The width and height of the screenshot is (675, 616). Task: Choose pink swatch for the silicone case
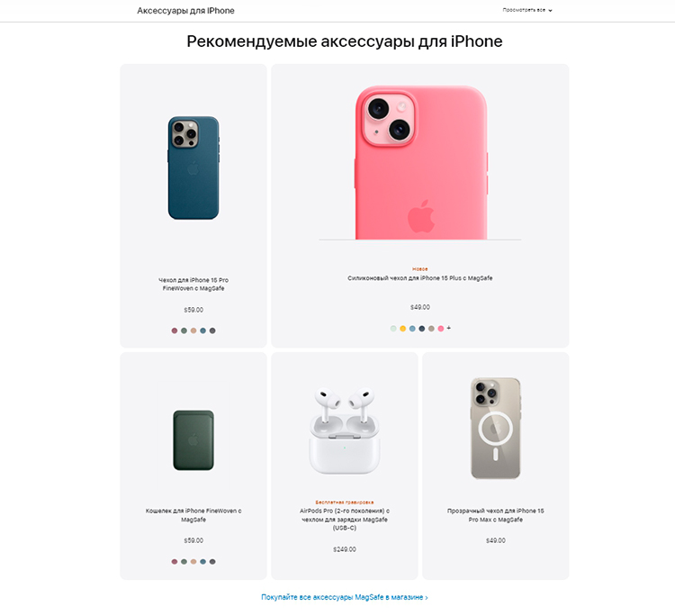coord(441,329)
